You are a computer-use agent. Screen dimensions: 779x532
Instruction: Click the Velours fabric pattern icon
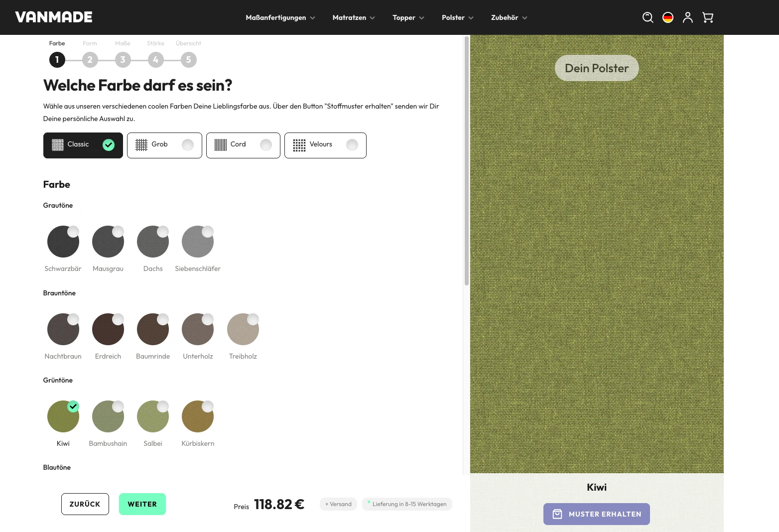[299, 145]
